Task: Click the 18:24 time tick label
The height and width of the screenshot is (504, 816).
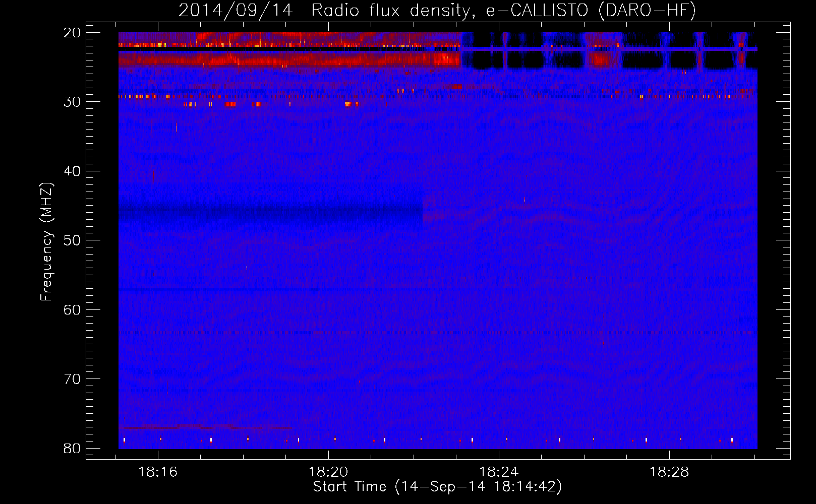Action: (499, 472)
